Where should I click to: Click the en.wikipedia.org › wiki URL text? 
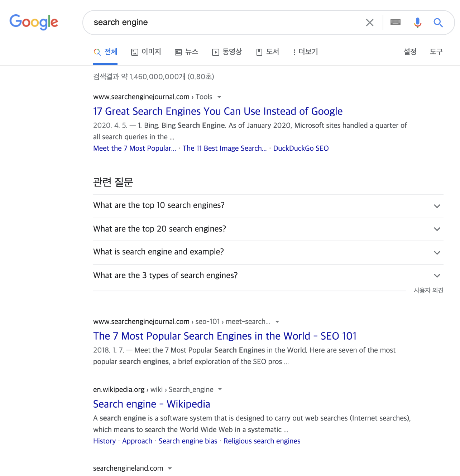click(153, 389)
